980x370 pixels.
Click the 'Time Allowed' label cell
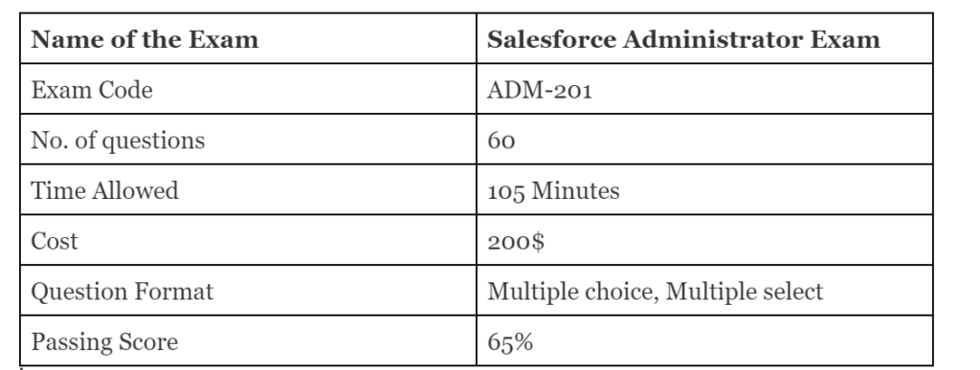pyautogui.click(x=248, y=189)
